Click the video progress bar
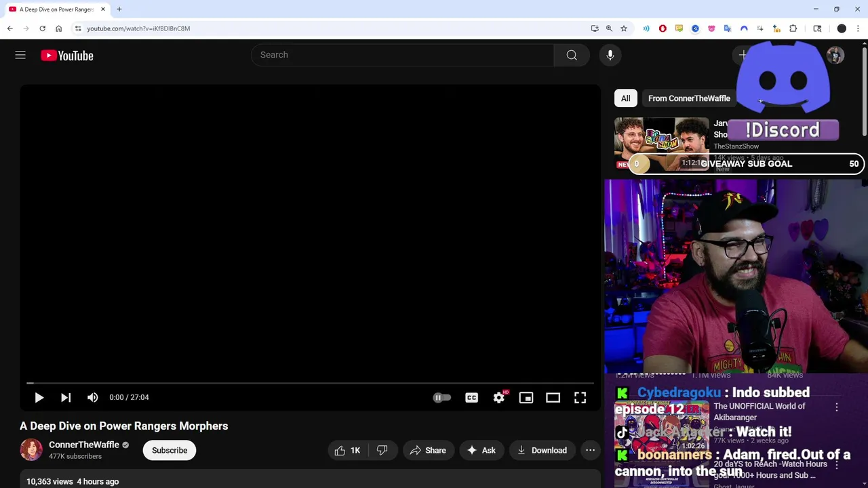Viewport: 868px width, 488px height. pyautogui.click(x=310, y=383)
